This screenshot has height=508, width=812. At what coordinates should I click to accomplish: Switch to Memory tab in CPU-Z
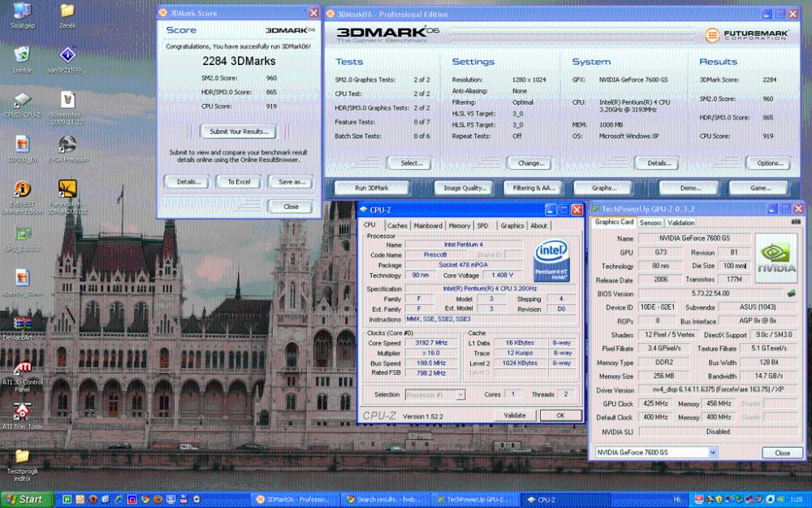coord(460,225)
